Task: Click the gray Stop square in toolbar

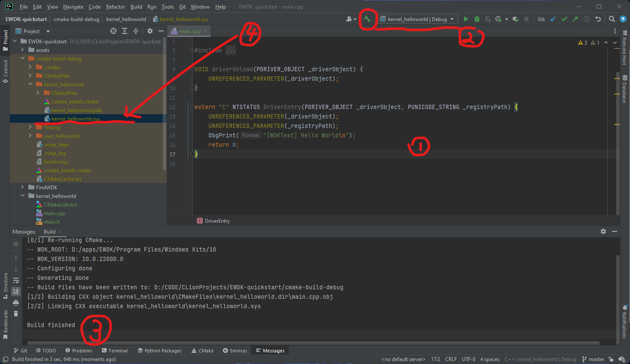Action: (x=526, y=19)
